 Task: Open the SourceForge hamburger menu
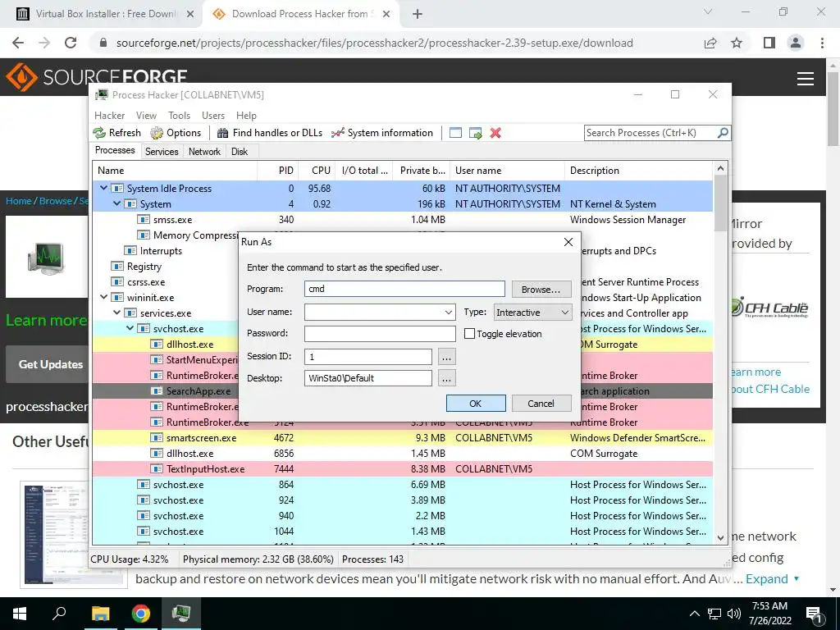pos(806,79)
